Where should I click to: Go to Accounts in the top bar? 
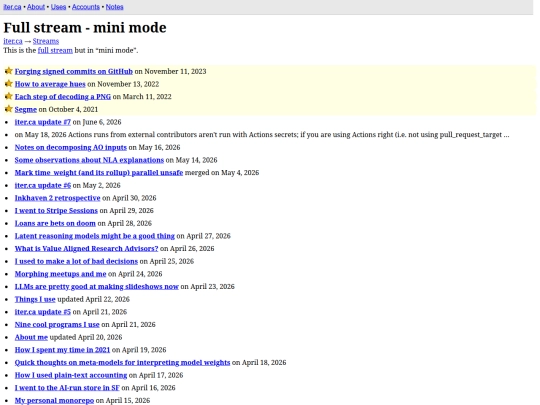click(86, 7)
